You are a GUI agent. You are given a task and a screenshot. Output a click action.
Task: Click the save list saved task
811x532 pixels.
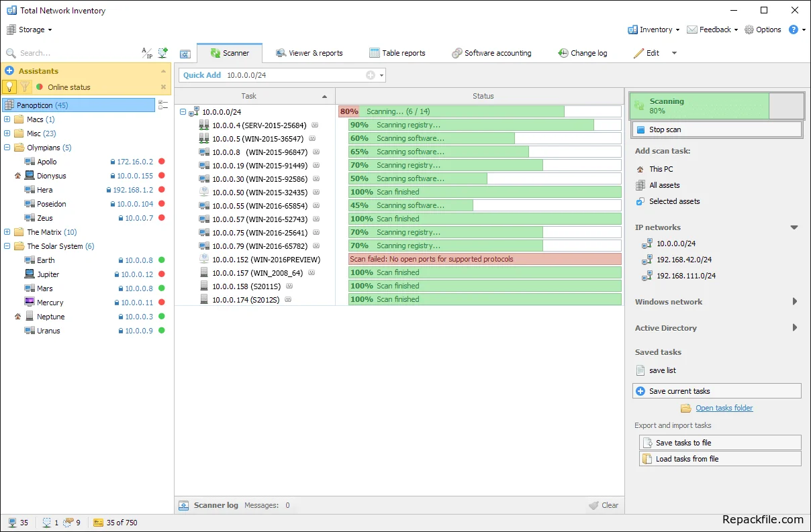pos(656,370)
